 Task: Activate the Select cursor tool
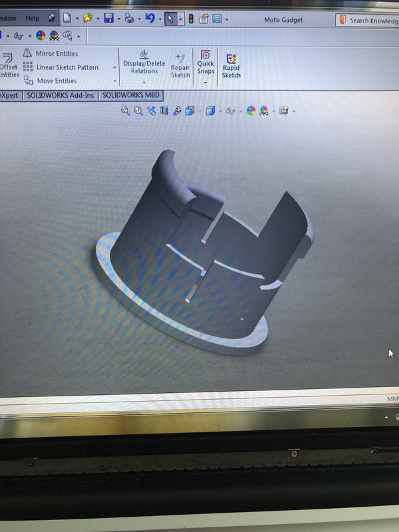170,19
